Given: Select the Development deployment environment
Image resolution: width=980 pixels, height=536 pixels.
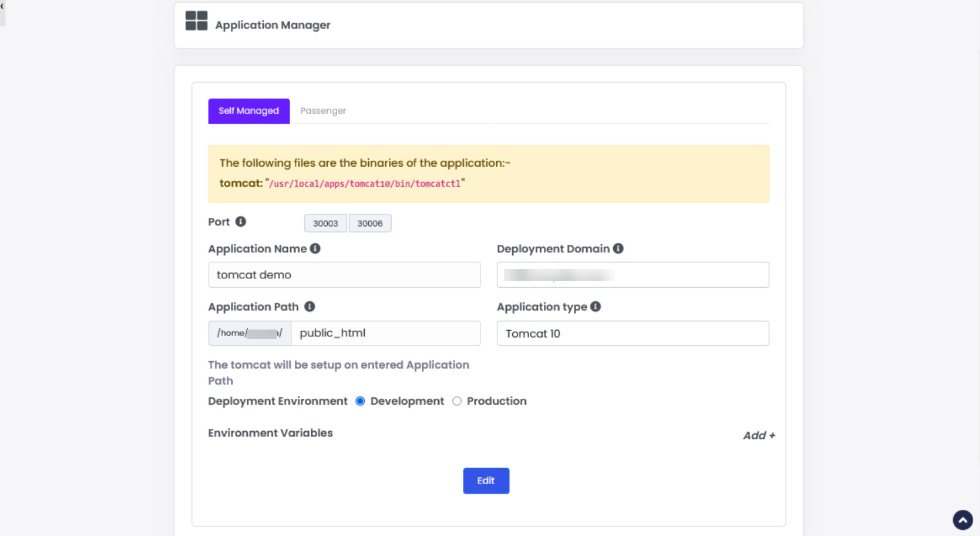Looking at the screenshot, I should 360,401.
